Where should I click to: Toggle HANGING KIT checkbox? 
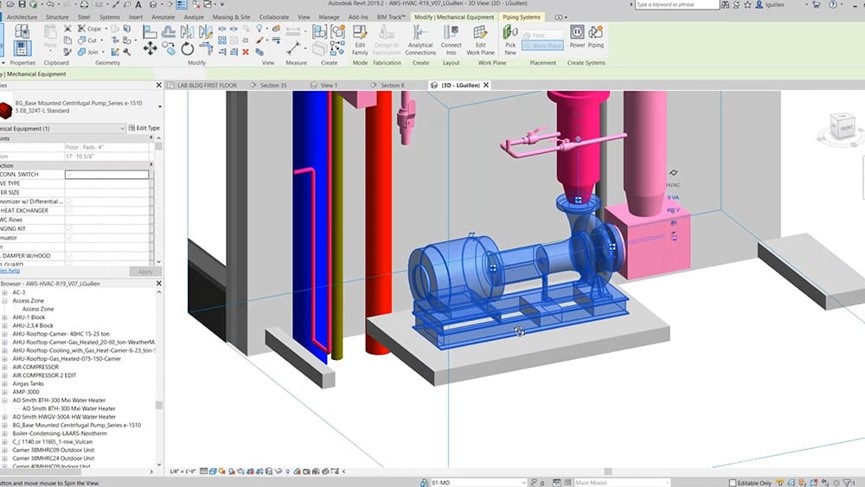tap(70, 229)
